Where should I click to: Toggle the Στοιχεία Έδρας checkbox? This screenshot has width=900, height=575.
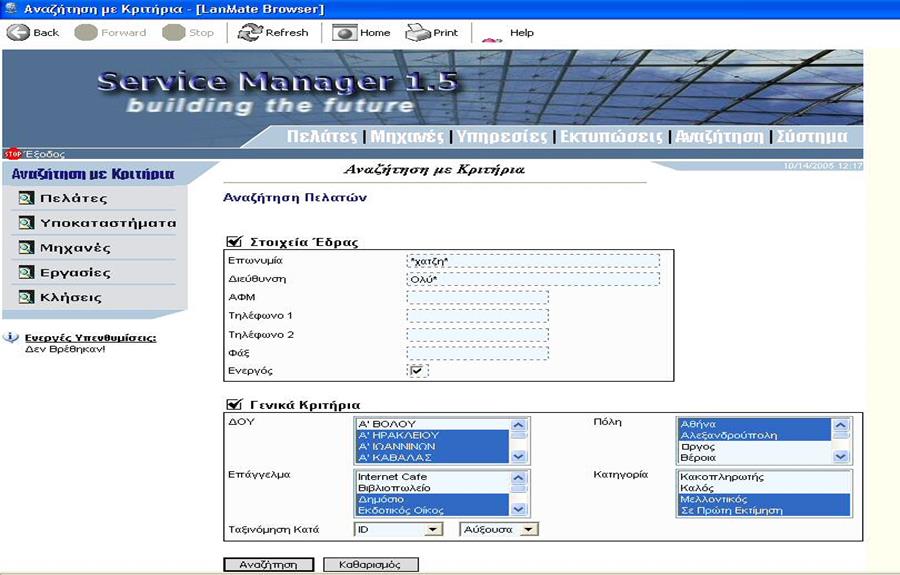tap(234, 241)
